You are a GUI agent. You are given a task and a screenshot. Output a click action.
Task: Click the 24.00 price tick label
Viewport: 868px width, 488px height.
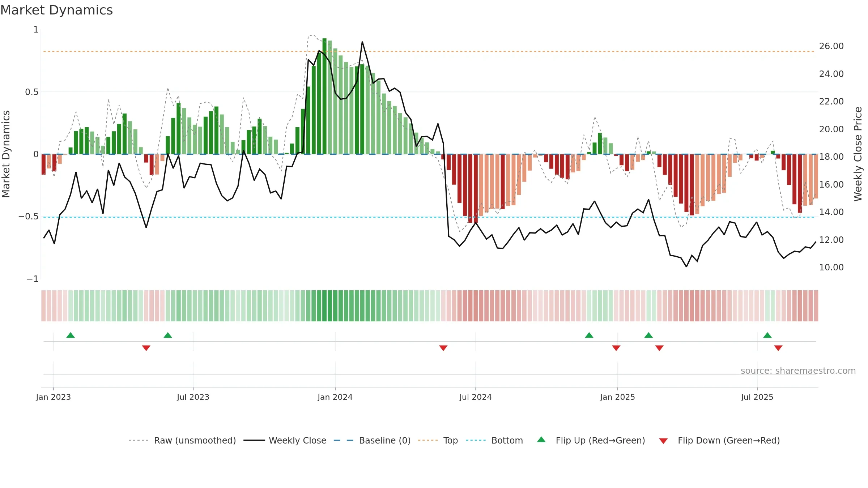coord(831,74)
